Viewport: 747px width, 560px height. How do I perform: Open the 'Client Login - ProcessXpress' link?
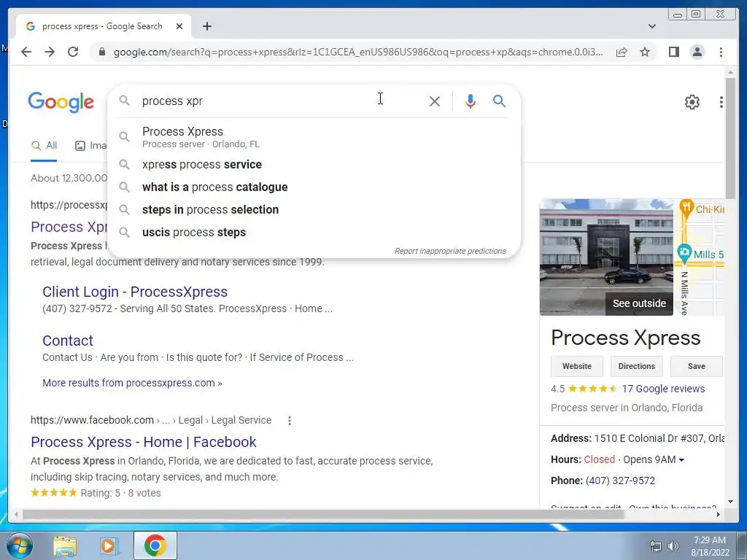click(x=135, y=292)
